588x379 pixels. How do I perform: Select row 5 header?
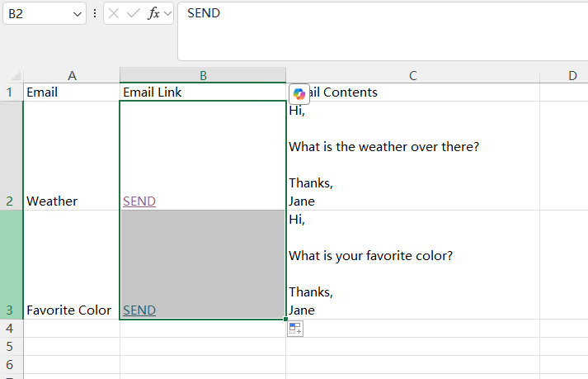pyautogui.click(x=12, y=346)
